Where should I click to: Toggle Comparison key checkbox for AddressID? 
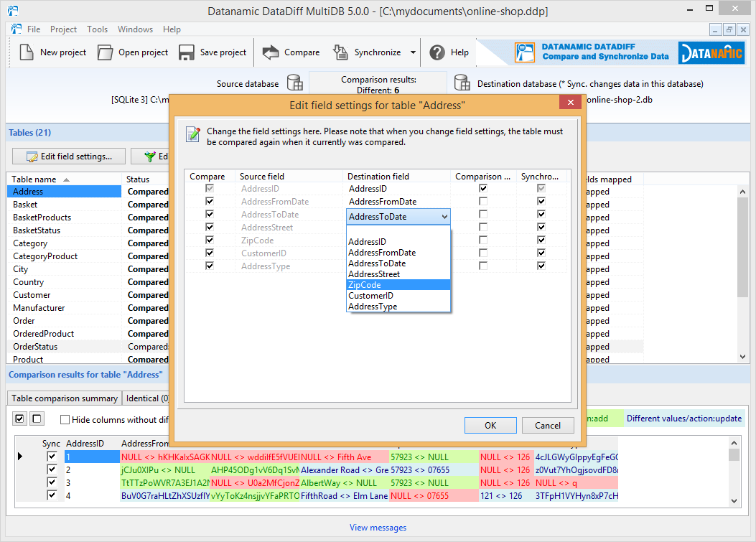[483, 188]
